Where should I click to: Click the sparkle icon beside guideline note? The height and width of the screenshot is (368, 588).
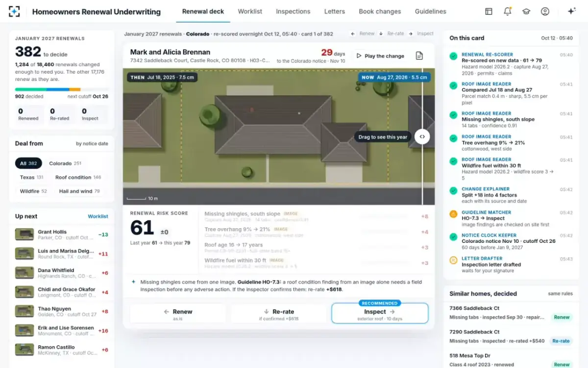click(133, 282)
